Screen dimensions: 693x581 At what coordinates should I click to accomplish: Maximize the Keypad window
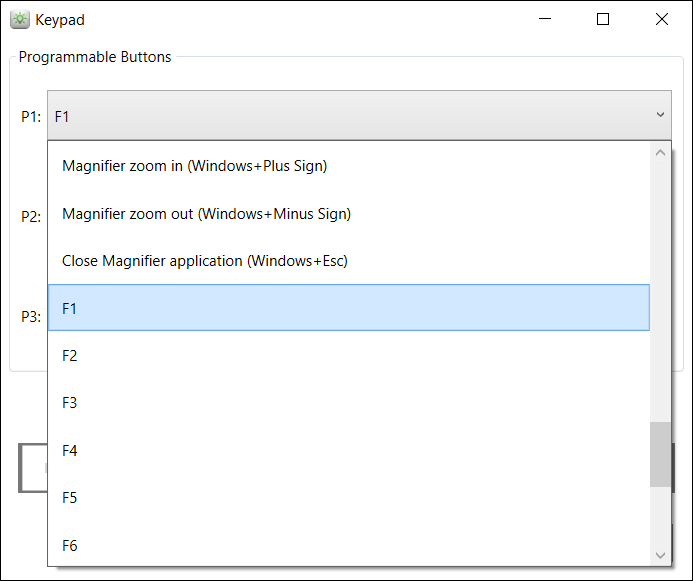pos(603,19)
